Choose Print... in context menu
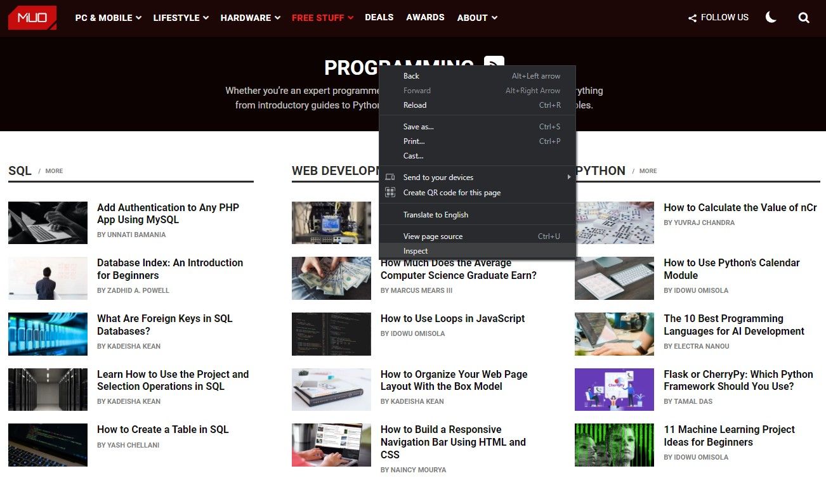826x504 pixels. (x=477, y=141)
